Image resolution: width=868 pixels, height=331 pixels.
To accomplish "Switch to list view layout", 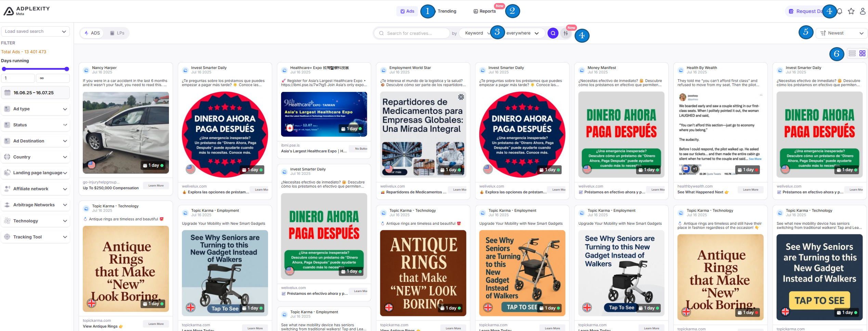I will [852, 53].
